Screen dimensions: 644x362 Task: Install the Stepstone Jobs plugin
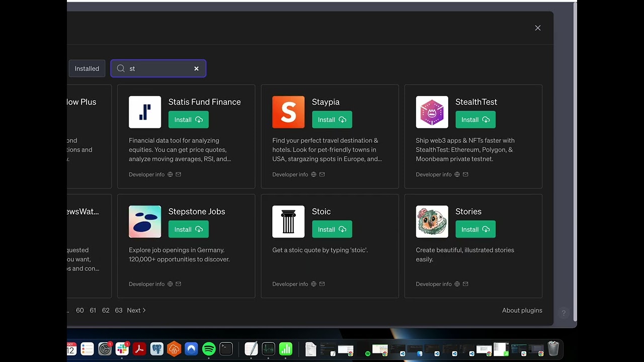tap(189, 229)
